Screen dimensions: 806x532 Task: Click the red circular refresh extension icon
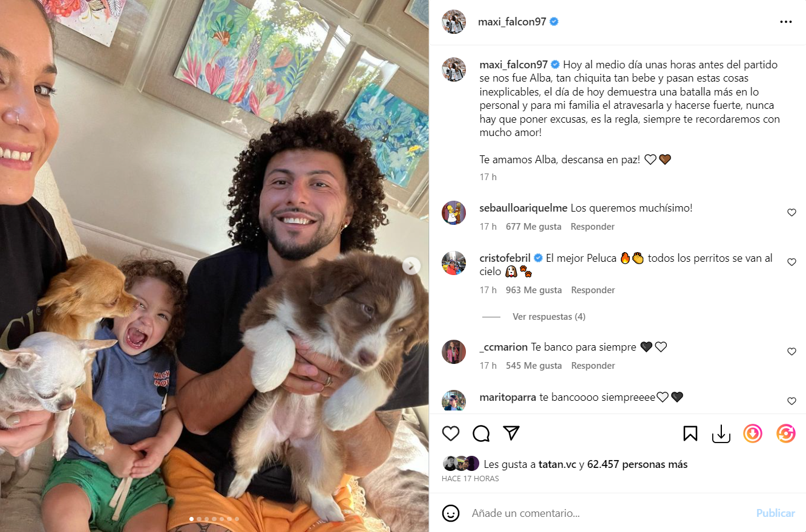[786, 433]
